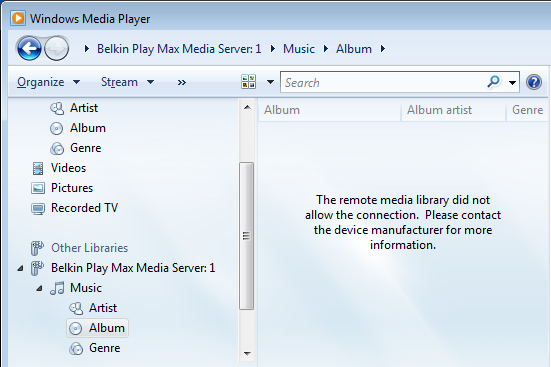Click the navigation pane scroll up arrow
Image resolution: width=551 pixels, height=367 pixels.
247,107
